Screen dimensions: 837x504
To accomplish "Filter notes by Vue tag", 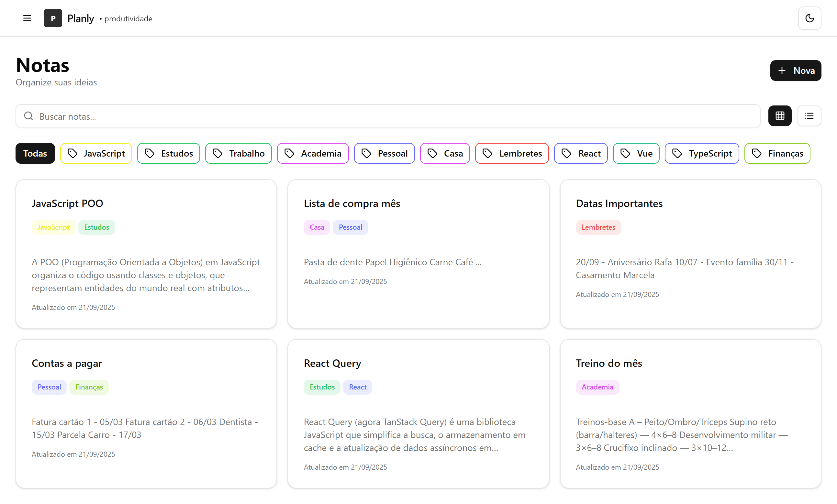I will pos(636,154).
